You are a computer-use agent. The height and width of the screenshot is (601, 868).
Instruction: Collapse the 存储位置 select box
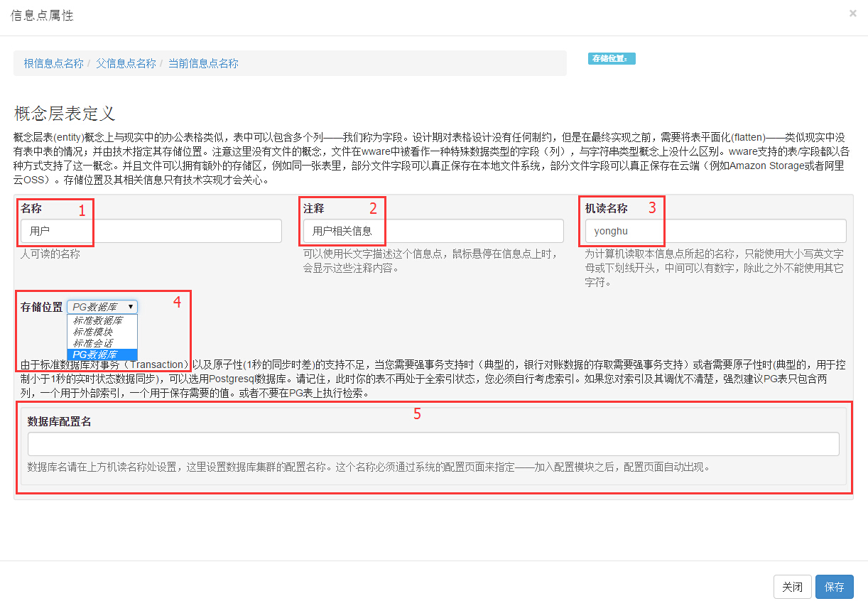click(x=102, y=307)
